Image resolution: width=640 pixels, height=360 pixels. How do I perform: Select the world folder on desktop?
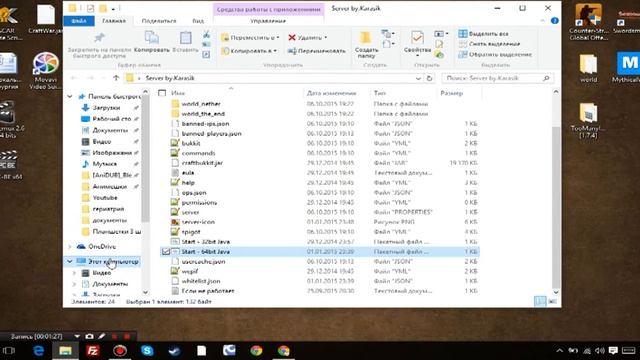click(x=588, y=68)
